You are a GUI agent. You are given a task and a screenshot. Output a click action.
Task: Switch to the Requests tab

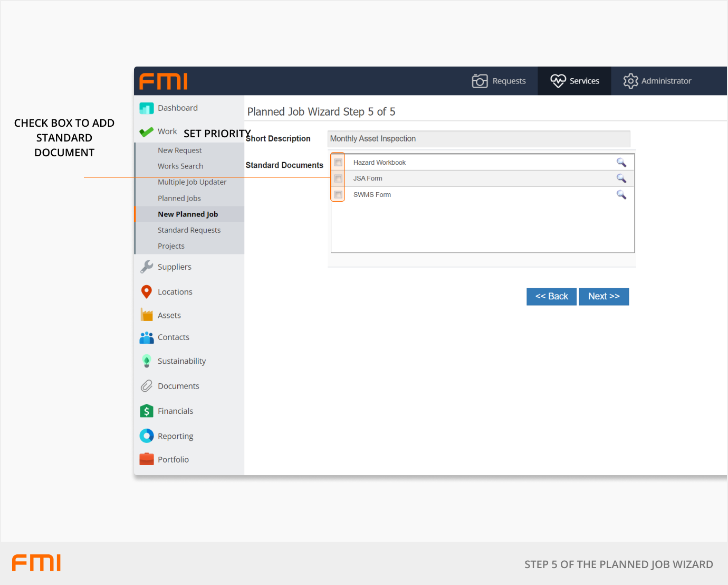coord(499,81)
